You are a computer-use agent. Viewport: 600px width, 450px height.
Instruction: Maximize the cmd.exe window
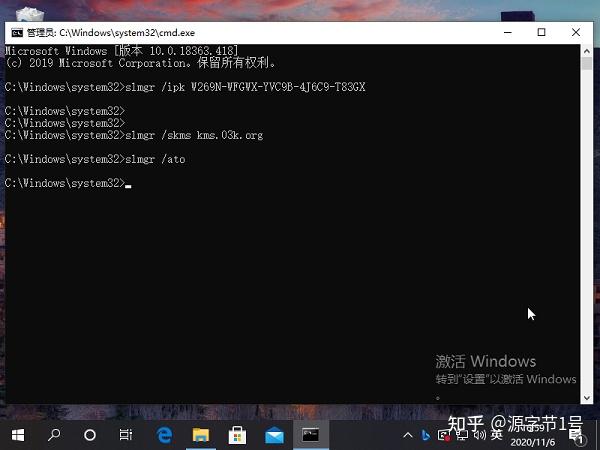click(541, 33)
